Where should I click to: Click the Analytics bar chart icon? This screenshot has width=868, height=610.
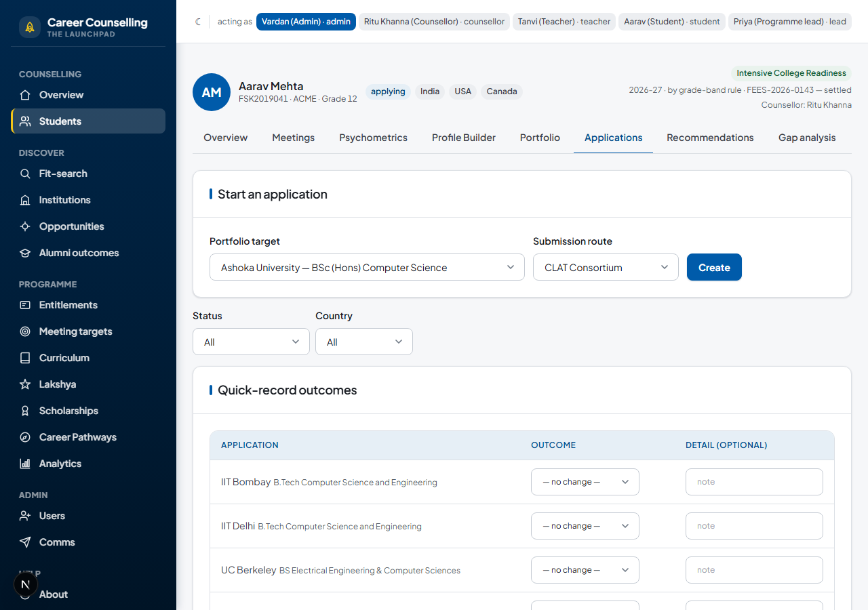(x=25, y=464)
